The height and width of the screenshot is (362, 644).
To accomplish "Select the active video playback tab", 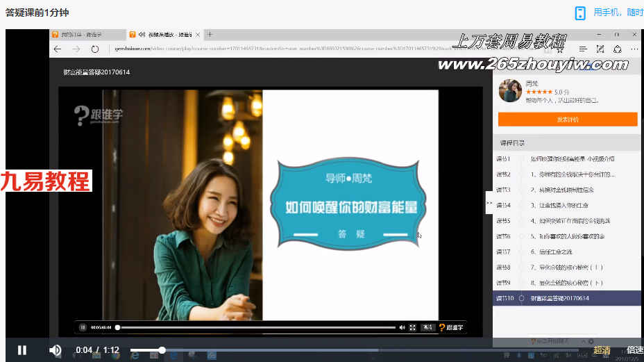I will coord(164,35).
